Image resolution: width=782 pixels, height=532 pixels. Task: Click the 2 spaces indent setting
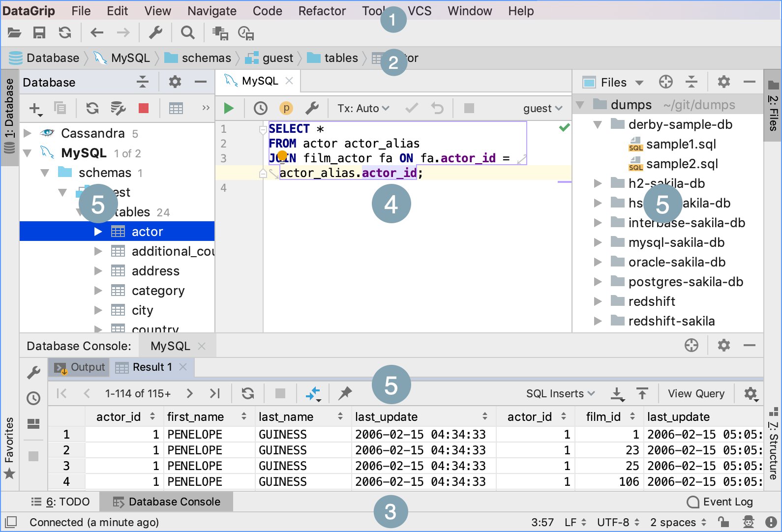click(x=678, y=522)
